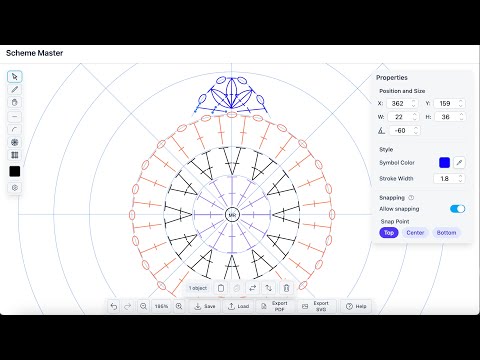Image resolution: width=480 pixels, height=360 pixels.
Task: Click the Snapping info question icon
Action: point(411,198)
